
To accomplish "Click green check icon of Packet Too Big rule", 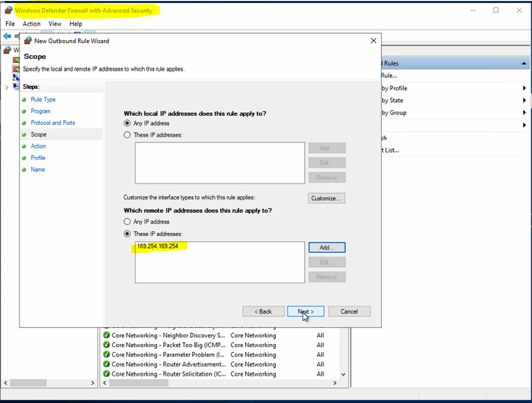I will 106,345.
